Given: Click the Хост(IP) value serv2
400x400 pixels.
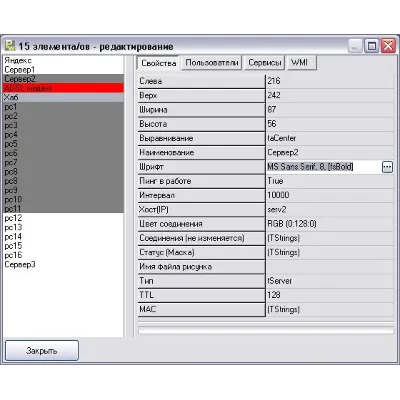Looking at the screenshot, I should pos(330,210).
